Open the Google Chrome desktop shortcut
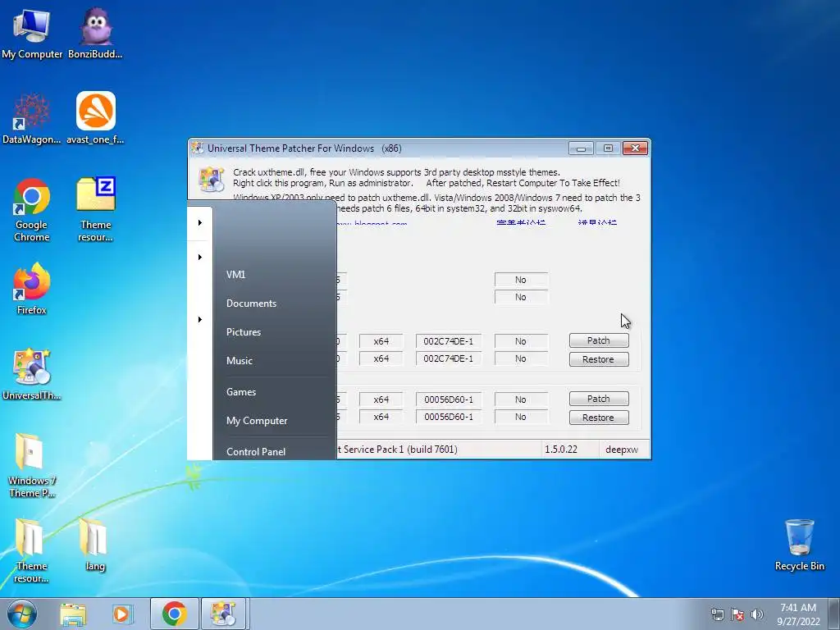The height and width of the screenshot is (630, 840). 32,210
